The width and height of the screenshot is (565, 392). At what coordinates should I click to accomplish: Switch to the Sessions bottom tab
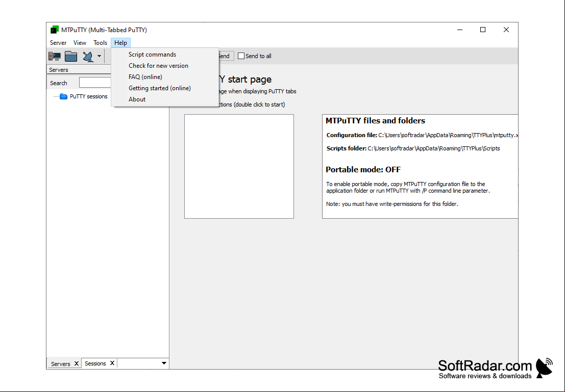click(95, 363)
